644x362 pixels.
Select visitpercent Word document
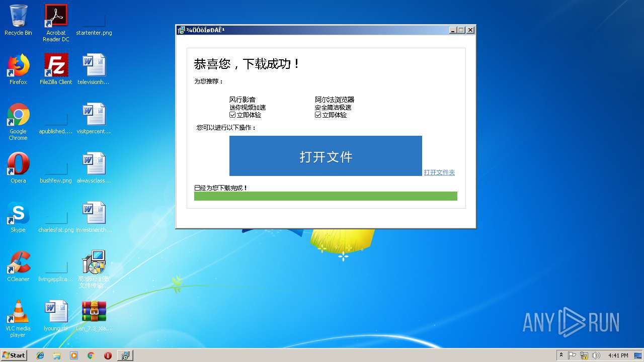point(94,119)
